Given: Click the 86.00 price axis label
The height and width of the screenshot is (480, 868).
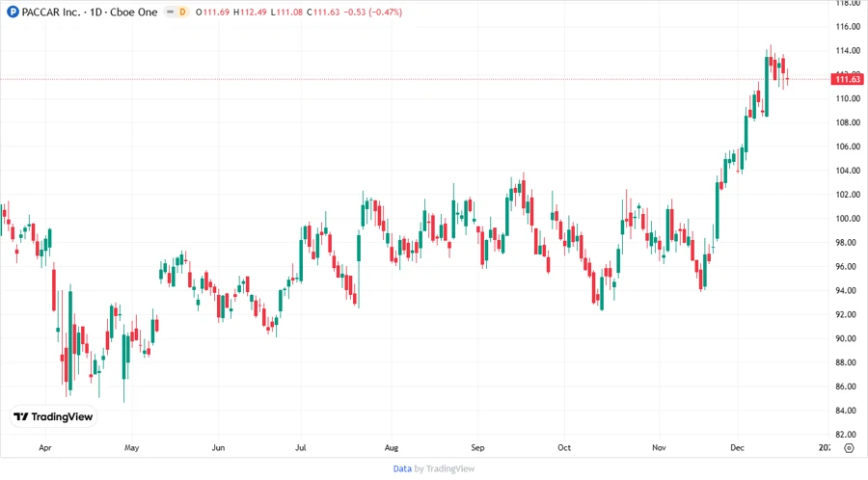Looking at the screenshot, I should tap(848, 387).
